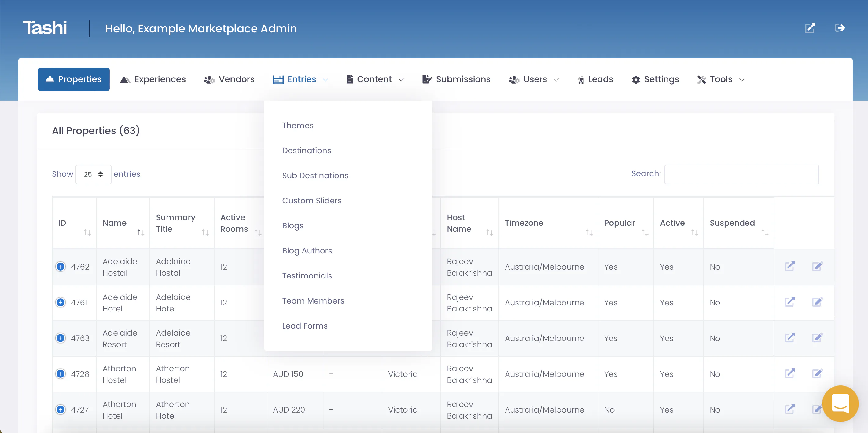
Task: Expand the Users menu dropdown
Action: [534, 79]
